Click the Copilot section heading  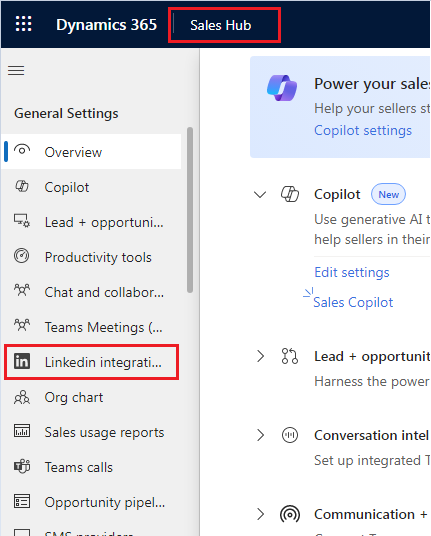337,195
